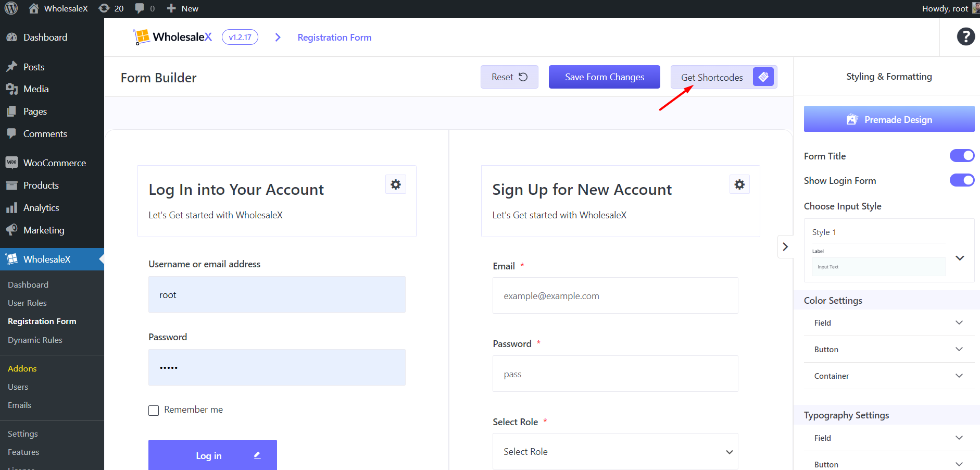Open WholesaleX site home link

[58, 8]
